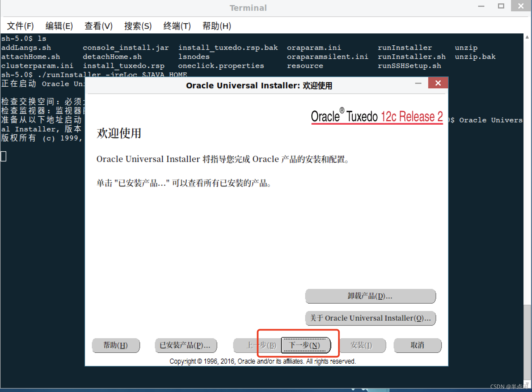Click console_install.jar in terminal output
This screenshot has height=392, width=532.
tap(126, 48)
